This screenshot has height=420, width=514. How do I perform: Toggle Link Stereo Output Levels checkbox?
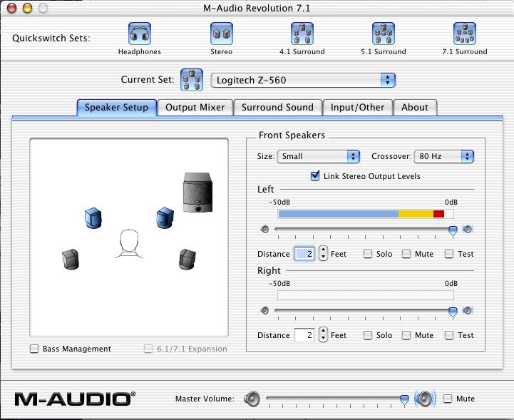pos(315,175)
